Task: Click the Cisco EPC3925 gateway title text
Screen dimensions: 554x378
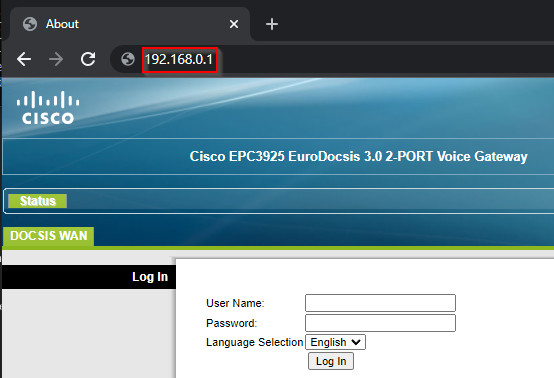Action: [x=358, y=156]
